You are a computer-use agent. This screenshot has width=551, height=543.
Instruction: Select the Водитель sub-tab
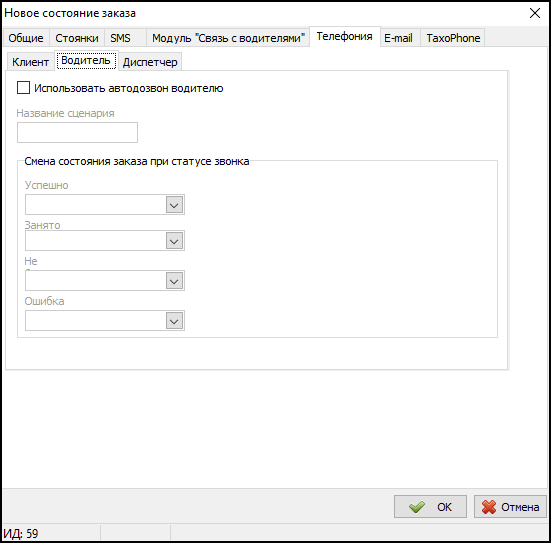click(86, 61)
